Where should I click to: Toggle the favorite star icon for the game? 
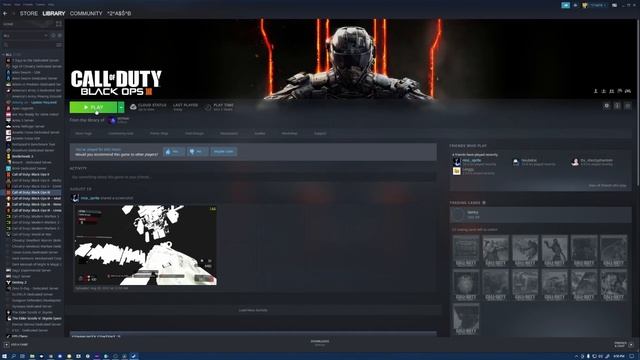(628, 106)
